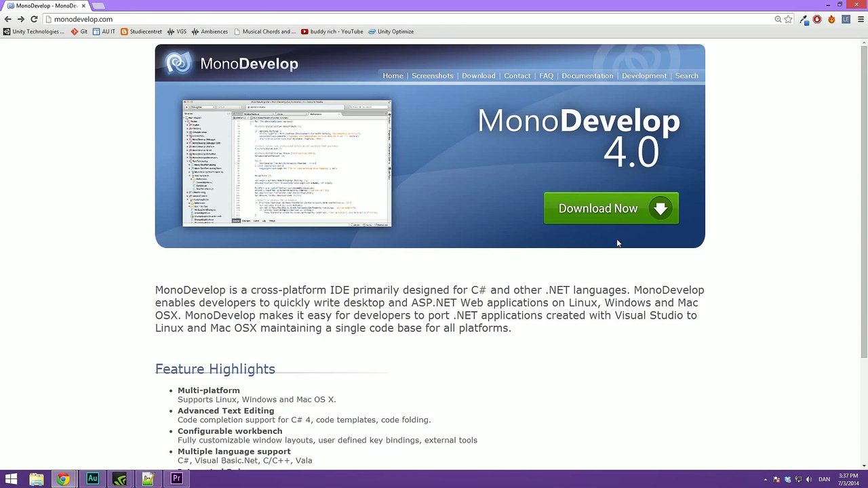Image resolution: width=868 pixels, height=488 pixels.
Task: Open the red stop-hand ad blocker extension
Action: pos(817,20)
